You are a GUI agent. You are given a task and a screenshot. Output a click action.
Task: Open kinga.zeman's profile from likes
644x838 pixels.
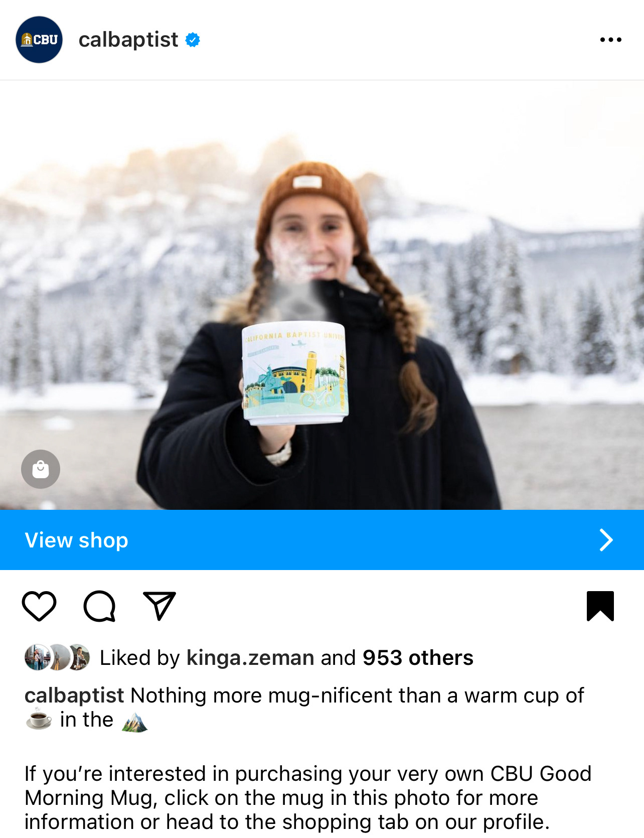point(250,657)
